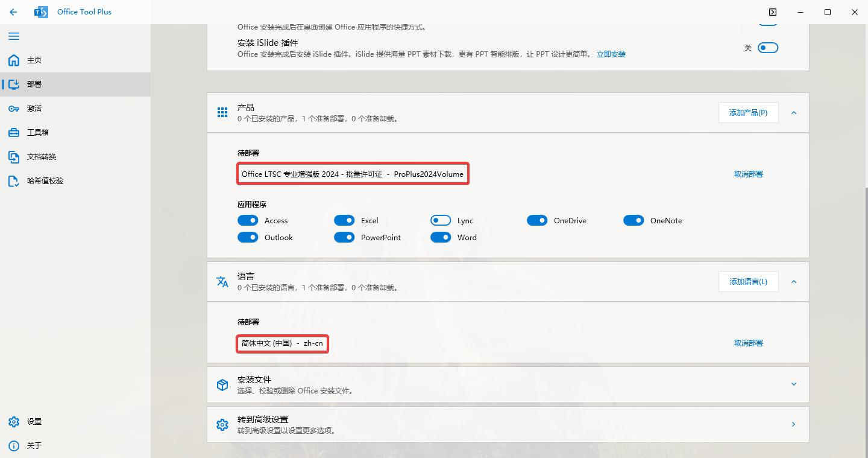This screenshot has height=458, width=868.
Task: Expand the 安装文件 section
Action: (x=794, y=384)
